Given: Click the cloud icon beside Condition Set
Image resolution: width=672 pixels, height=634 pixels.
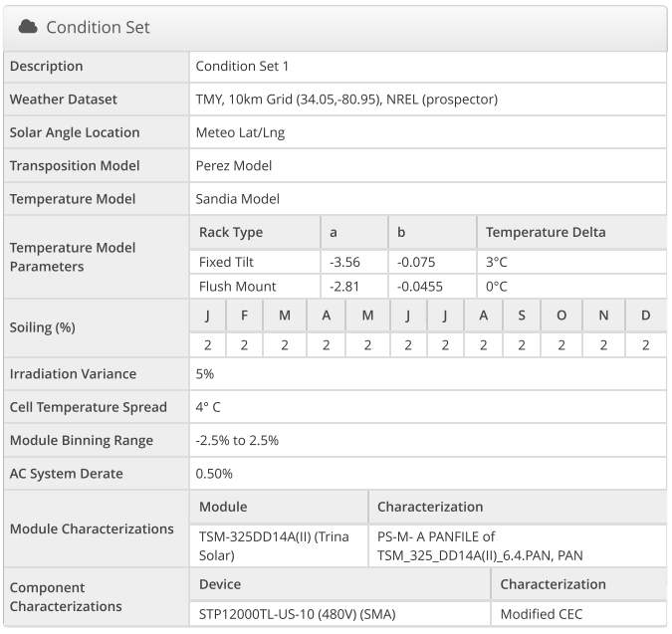Looking at the screenshot, I should [28, 27].
